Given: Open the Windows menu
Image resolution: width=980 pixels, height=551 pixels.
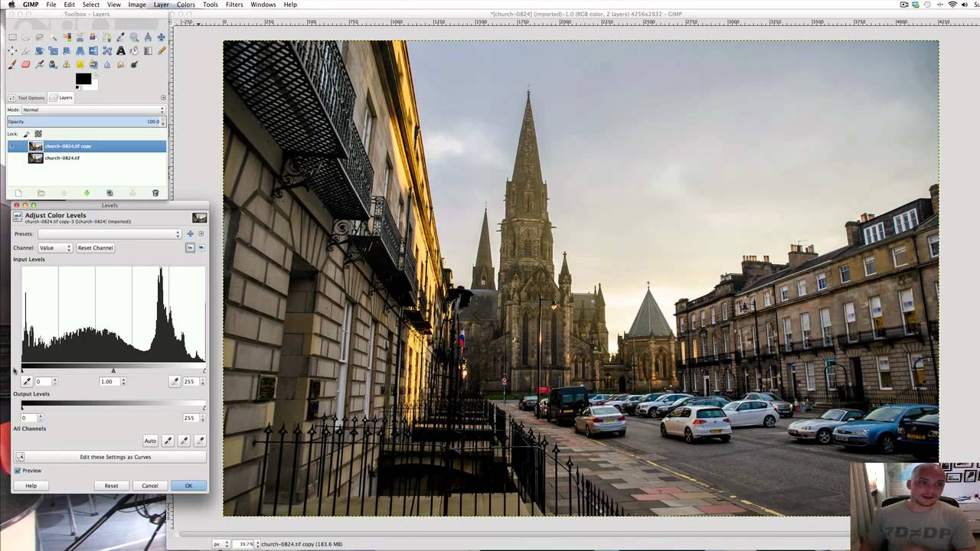Looking at the screenshot, I should point(263,5).
